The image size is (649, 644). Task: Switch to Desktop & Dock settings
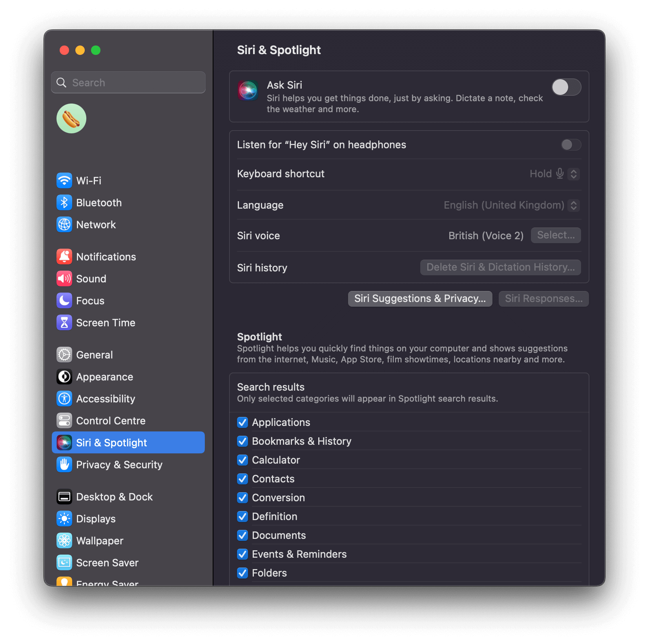(114, 497)
